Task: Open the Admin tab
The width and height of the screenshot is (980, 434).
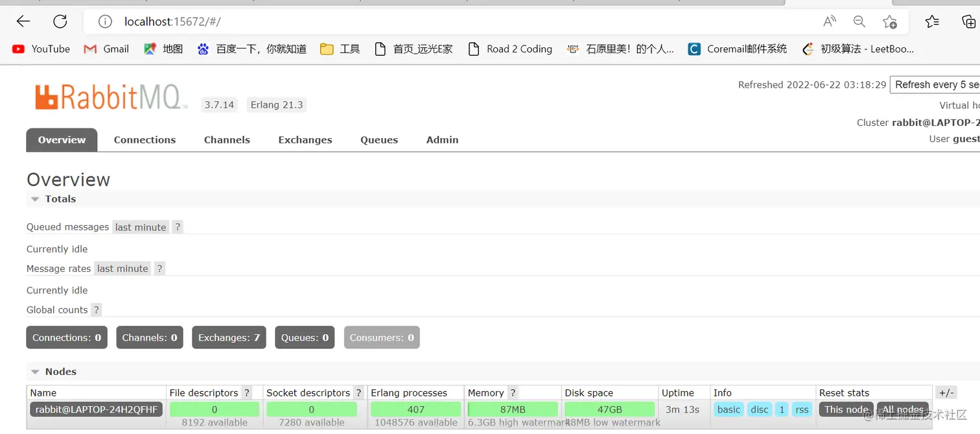Action: 442,139
